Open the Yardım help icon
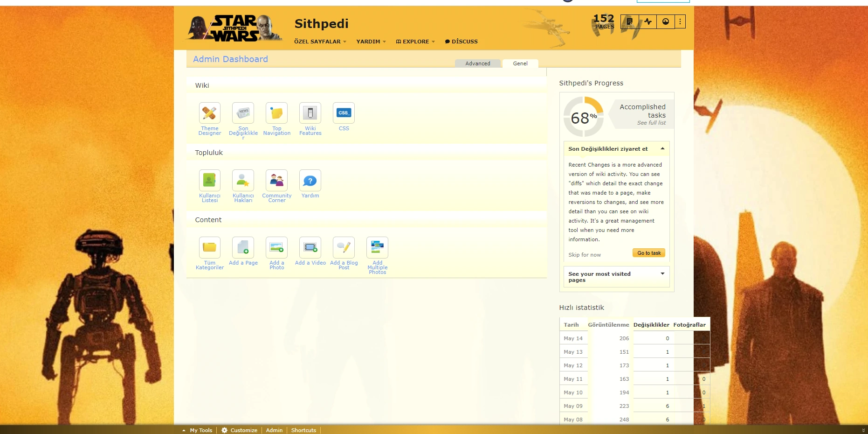Image resolution: width=868 pixels, height=434 pixels. pyautogui.click(x=310, y=180)
